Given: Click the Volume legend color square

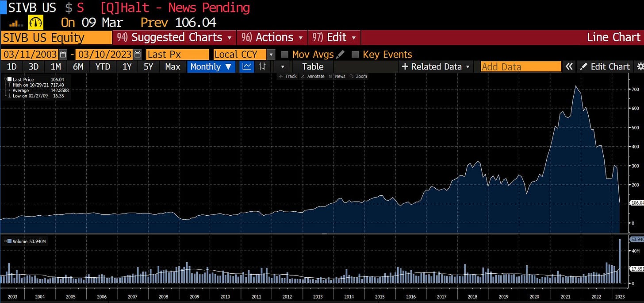Looking at the screenshot, I should point(9,241).
